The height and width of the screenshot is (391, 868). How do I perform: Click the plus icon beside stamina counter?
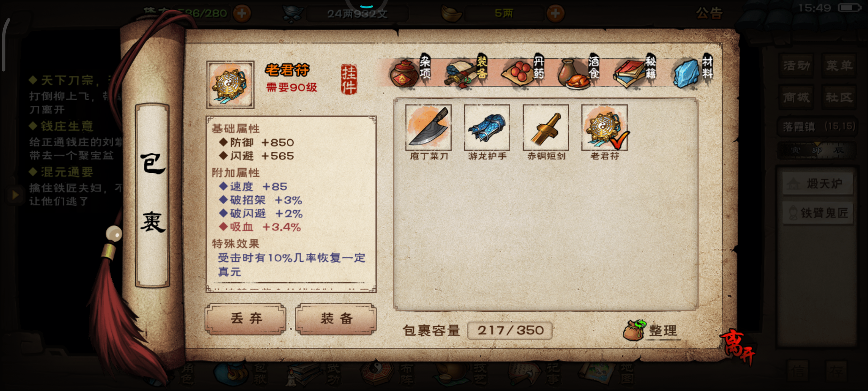[242, 13]
